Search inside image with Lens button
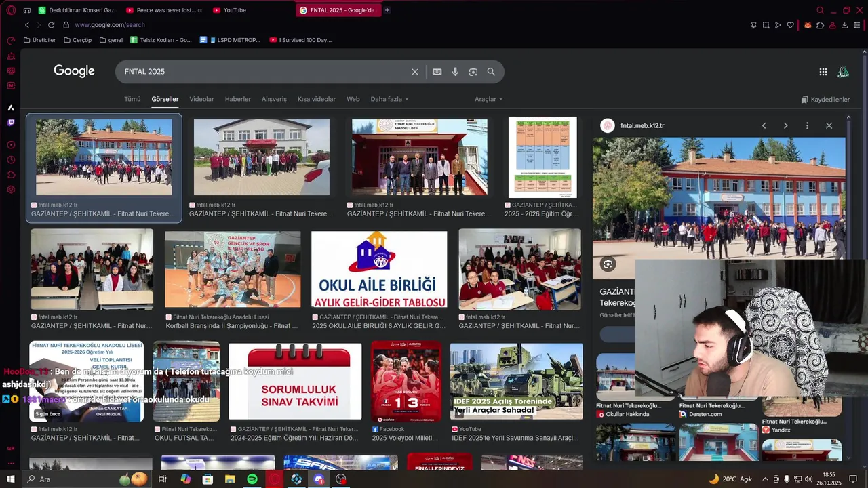This screenshot has width=868, height=488. pos(608,264)
